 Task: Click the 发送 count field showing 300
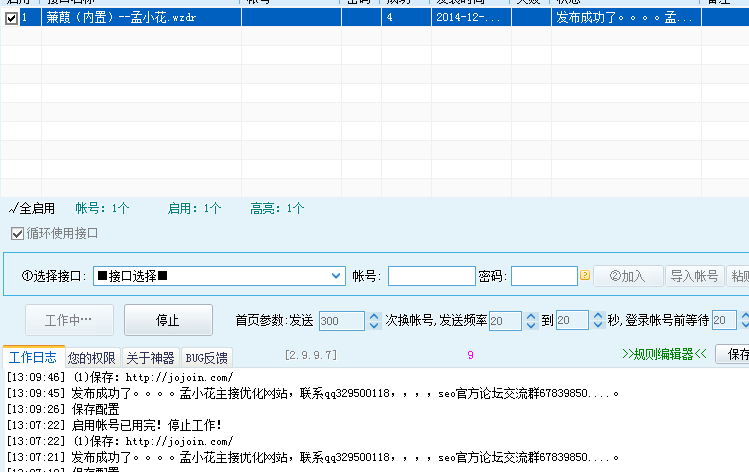click(x=342, y=321)
